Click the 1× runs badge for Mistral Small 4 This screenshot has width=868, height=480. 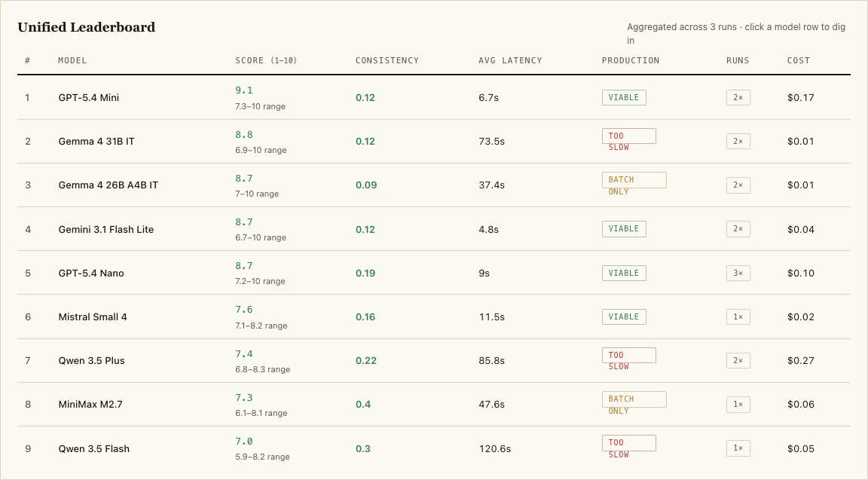coord(738,316)
